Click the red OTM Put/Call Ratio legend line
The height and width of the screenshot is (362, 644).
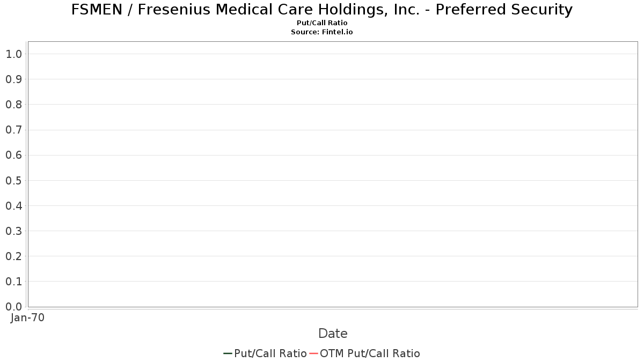313,353
